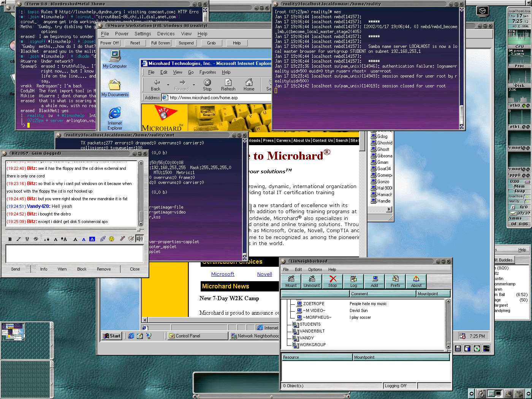Click the Home icon in Internet Explorer
This screenshot has width=532, height=399.
[x=249, y=85]
